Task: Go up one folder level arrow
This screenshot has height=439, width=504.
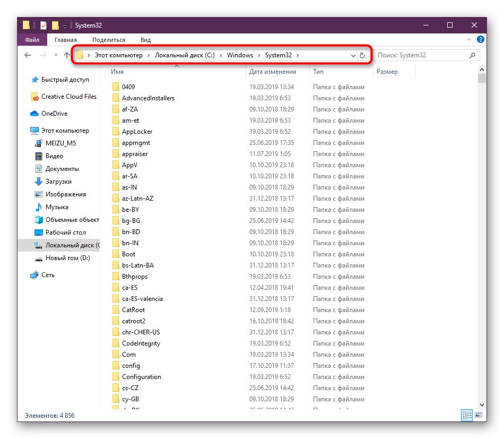Action: pos(66,55)
